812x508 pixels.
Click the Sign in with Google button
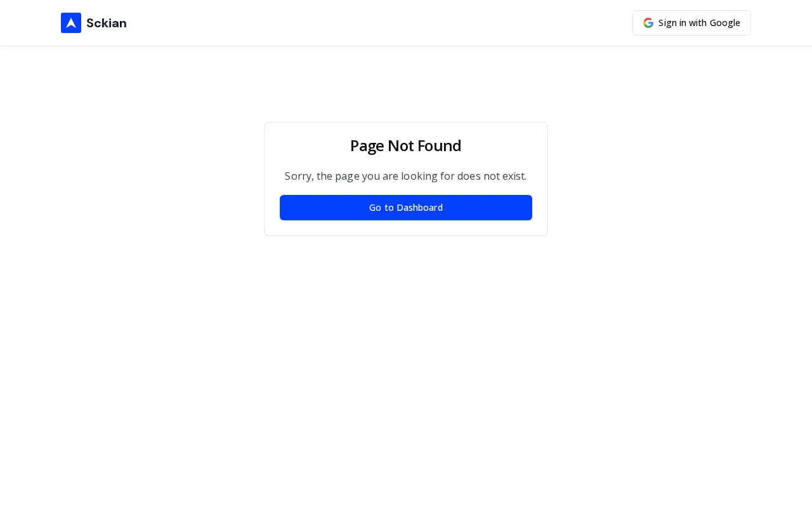691,23
